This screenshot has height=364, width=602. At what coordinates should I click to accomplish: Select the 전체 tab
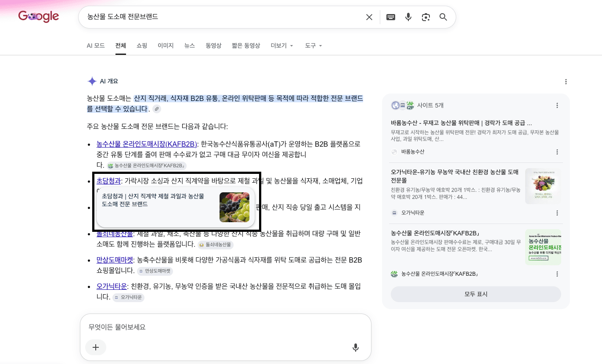[121, 46]
